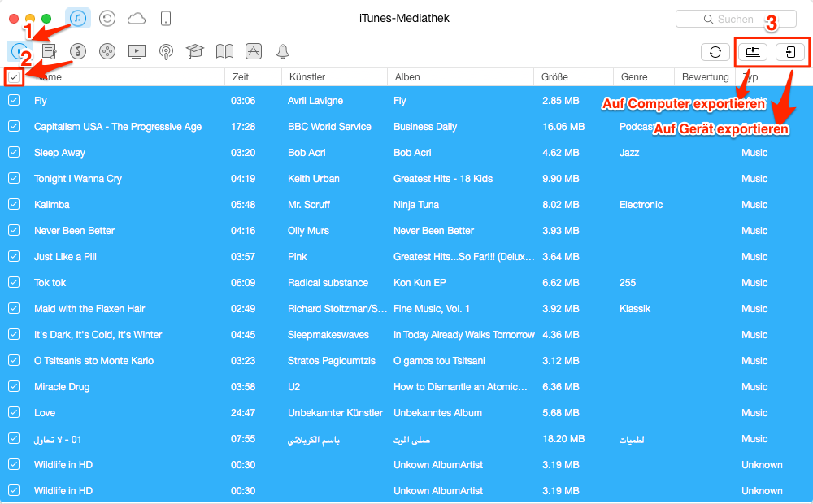The height and width of the screenshot is (504, 813).
Task: Uncheck Maid with the Flaxen Hair checkbox
Action: 14,308
